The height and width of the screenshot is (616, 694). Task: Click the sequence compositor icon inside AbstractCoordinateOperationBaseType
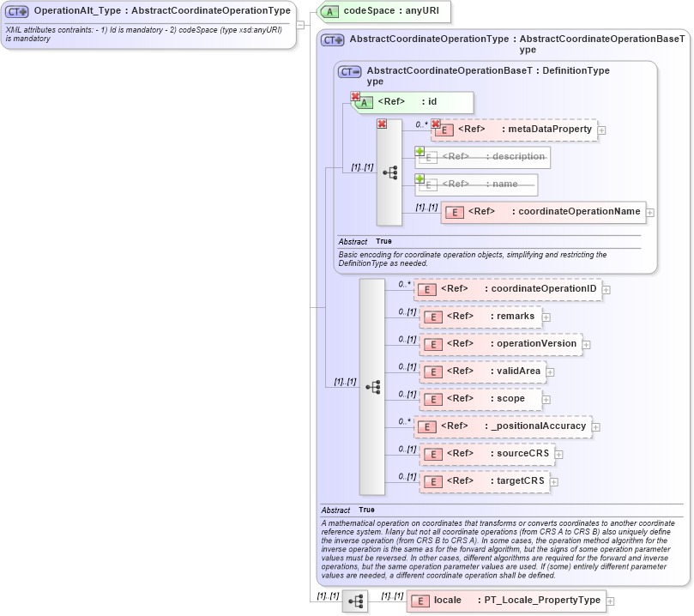click(x=389, y=171)
